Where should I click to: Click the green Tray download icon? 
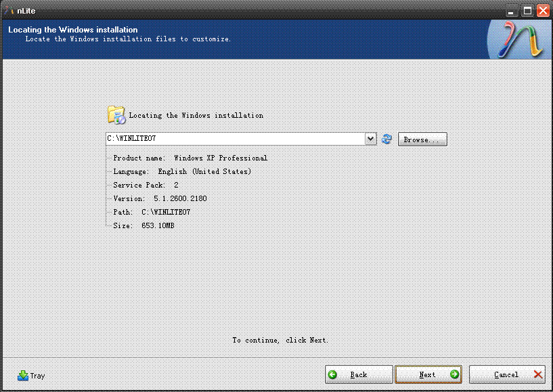pos(23,376)
